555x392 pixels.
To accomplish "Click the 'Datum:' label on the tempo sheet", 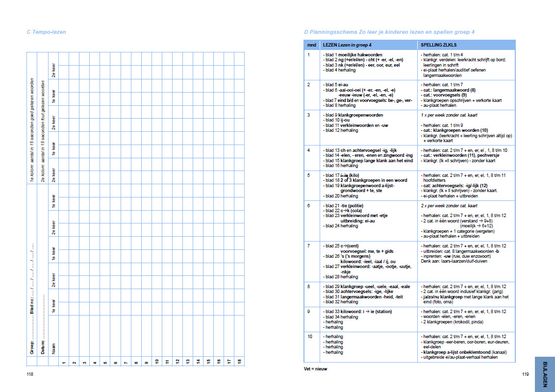I will pyautogui.click(x=43, y=347).
